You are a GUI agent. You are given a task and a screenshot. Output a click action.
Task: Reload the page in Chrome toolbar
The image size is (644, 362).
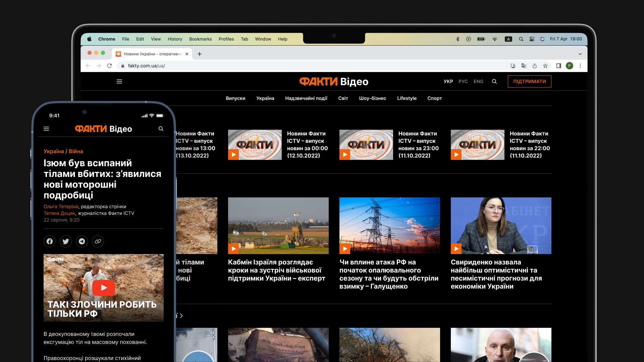coord(109,66)
